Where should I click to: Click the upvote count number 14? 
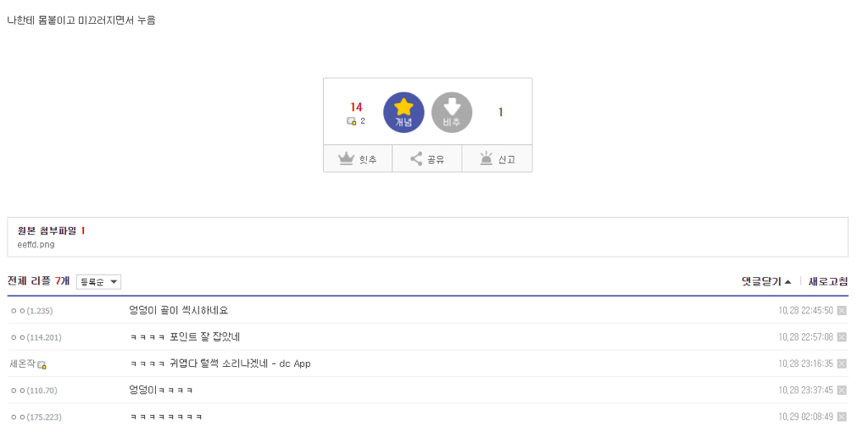[x=356, y=107]
